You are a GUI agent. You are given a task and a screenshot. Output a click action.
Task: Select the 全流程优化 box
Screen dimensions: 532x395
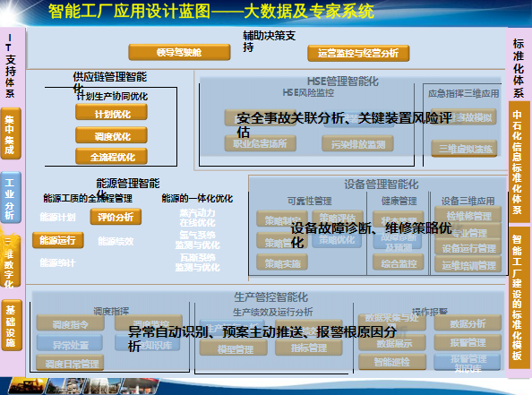point(111,157)
